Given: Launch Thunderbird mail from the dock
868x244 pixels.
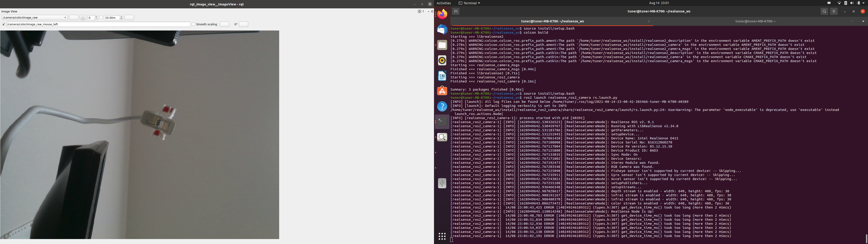Looking at the screenshot, I should pos(442,30).
